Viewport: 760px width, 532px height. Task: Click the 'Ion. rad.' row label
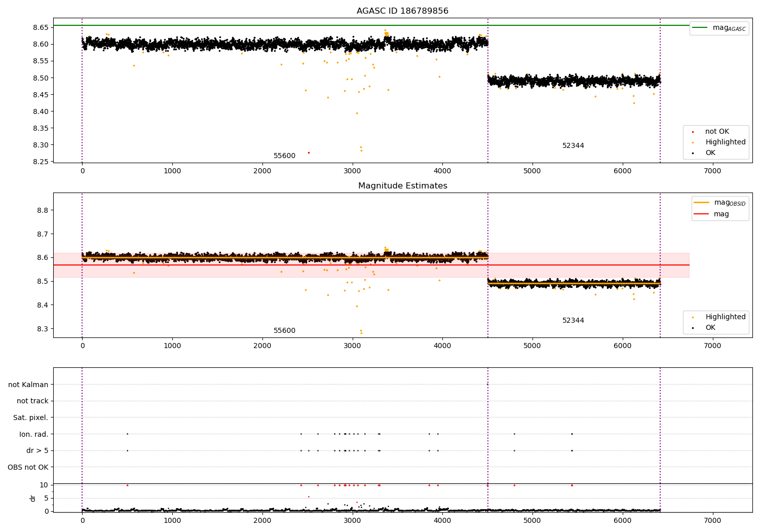(x=34, y=434)
